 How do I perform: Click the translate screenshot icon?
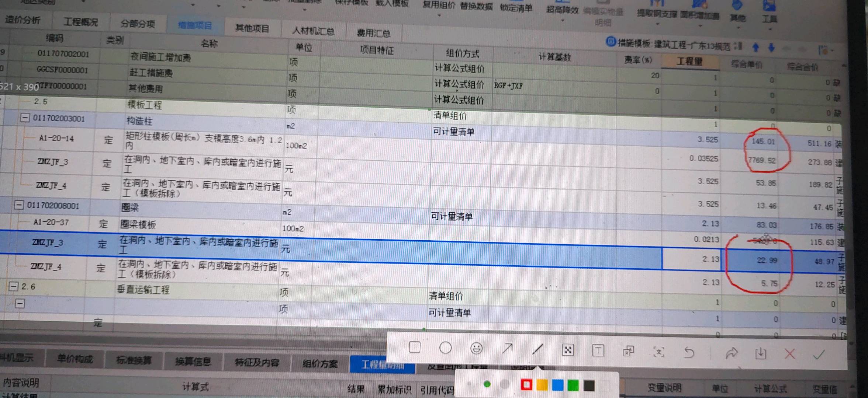pyautogui.click(x=628, y=351)
